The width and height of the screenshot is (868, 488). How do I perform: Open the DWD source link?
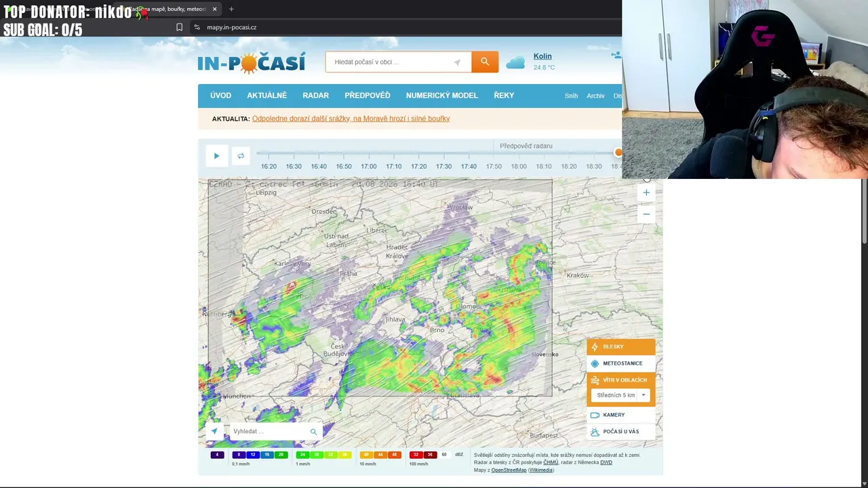pyautogui.click(x=606, y=462)
